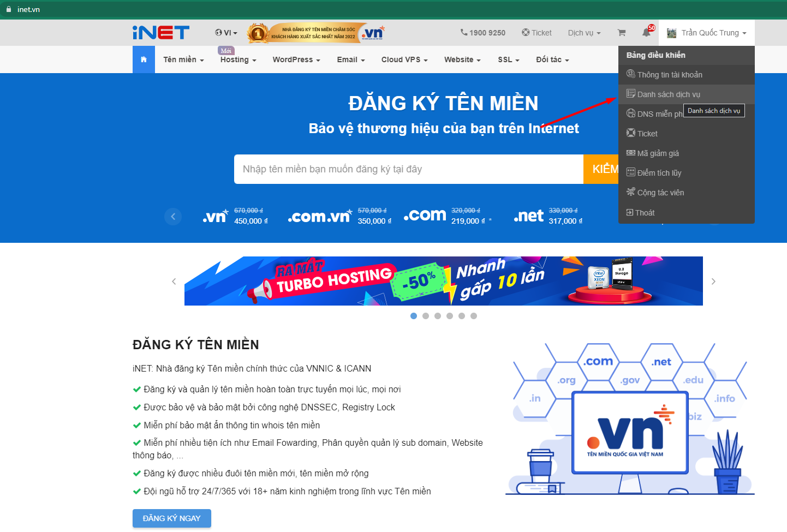Click the notification bell with 50 badge
Image resolution: width=787 pixels, height=532 pixels.
pyautogui.click(x=646, y=33)
